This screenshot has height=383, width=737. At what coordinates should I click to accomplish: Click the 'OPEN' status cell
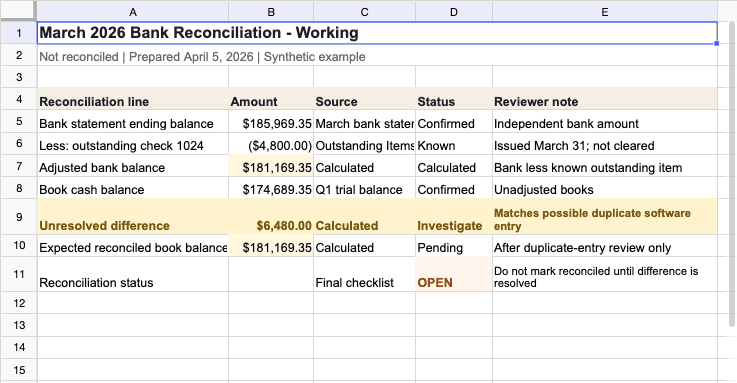tap(454, 274)
